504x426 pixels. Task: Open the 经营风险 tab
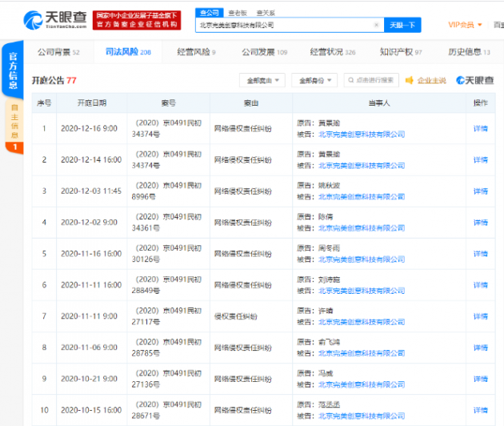(x=196, y=52)
